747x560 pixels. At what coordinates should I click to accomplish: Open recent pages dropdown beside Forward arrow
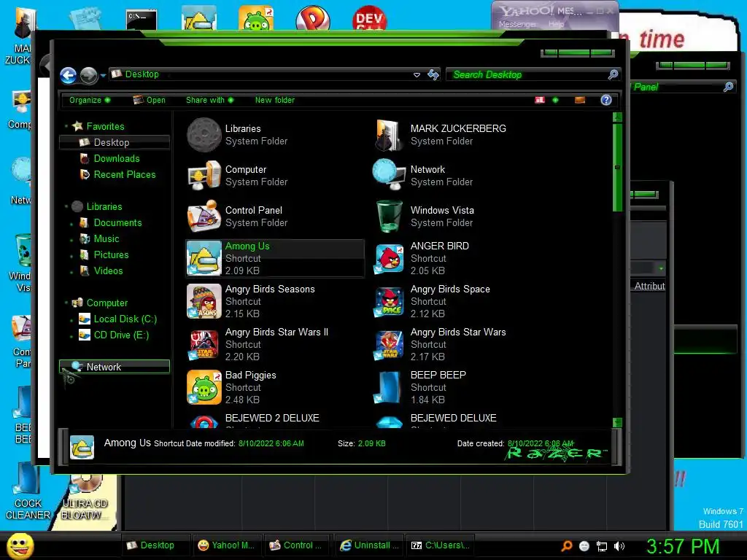(103, 76)
